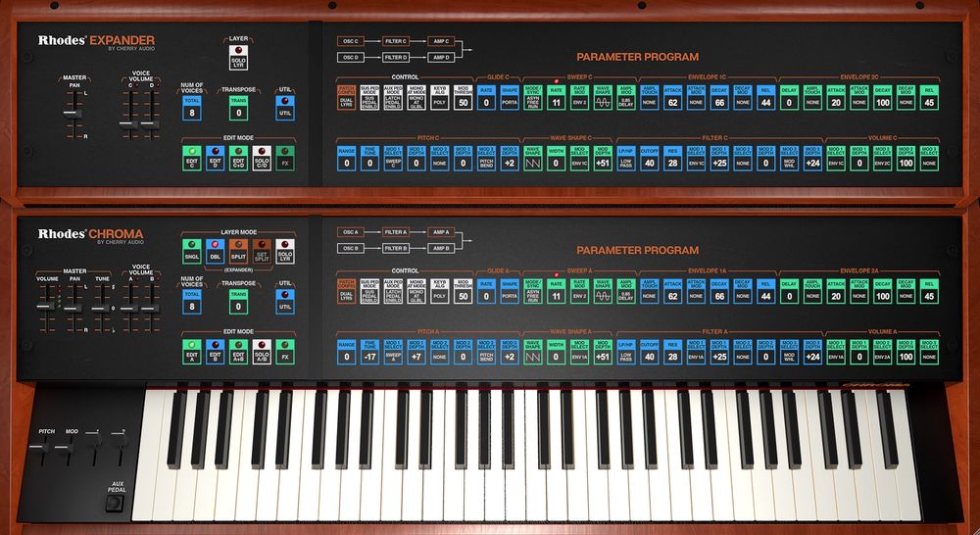Click the Chroma FX edit button
Viewport: 980px width, 535px height.
(x=285, y=351)
